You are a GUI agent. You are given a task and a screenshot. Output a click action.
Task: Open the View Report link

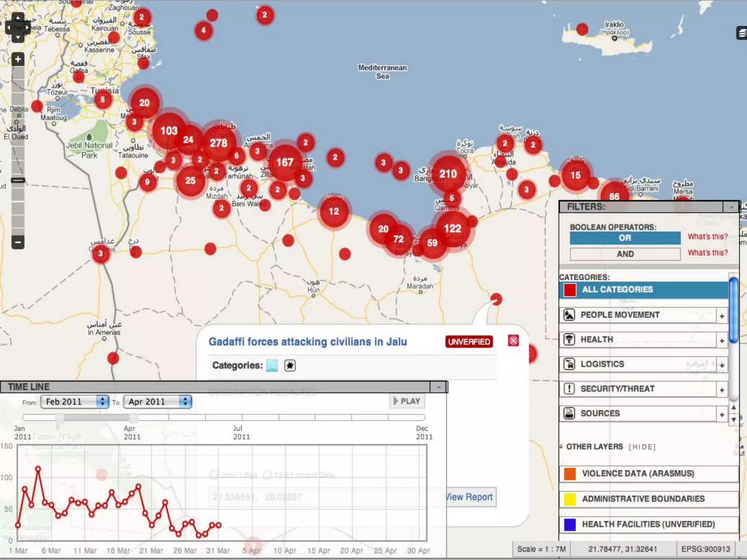(x=469, y=497)
